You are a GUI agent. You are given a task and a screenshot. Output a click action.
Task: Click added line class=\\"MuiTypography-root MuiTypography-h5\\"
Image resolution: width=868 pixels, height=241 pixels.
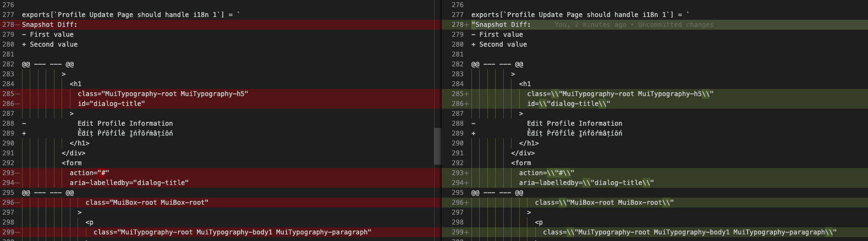click(620, 94)
